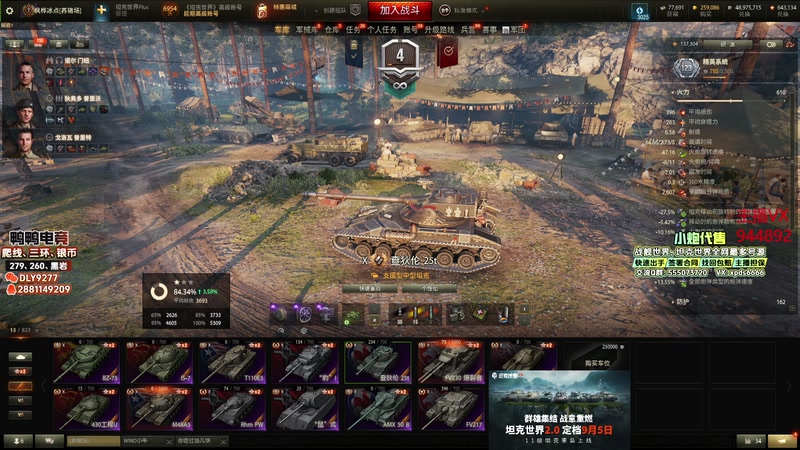Open settings gear in the top bar
Screen dimensions: 800x450
9,10
